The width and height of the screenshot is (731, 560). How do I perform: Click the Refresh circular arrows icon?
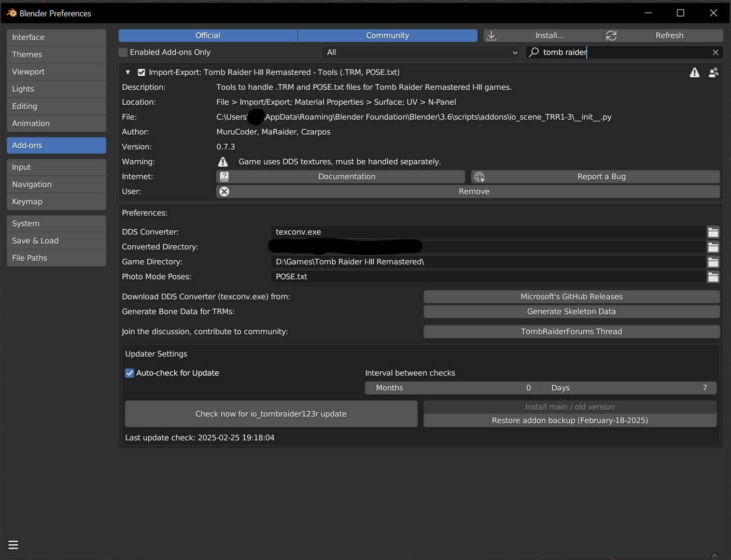point(611,35)
